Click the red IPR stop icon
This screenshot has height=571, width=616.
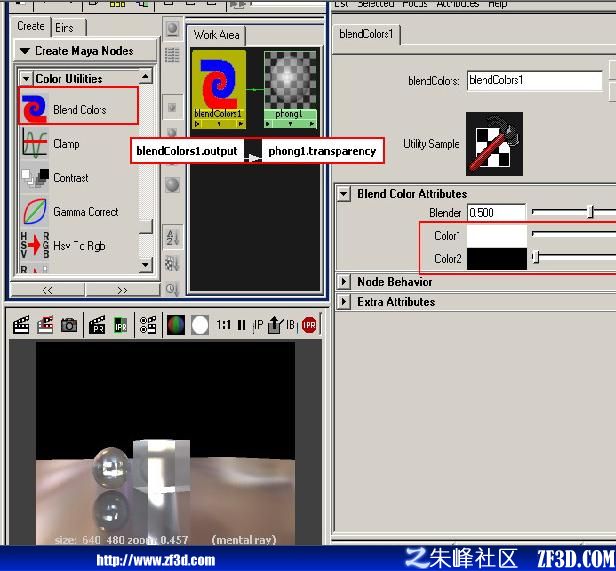pyautogui.click(x=309, y=325)
